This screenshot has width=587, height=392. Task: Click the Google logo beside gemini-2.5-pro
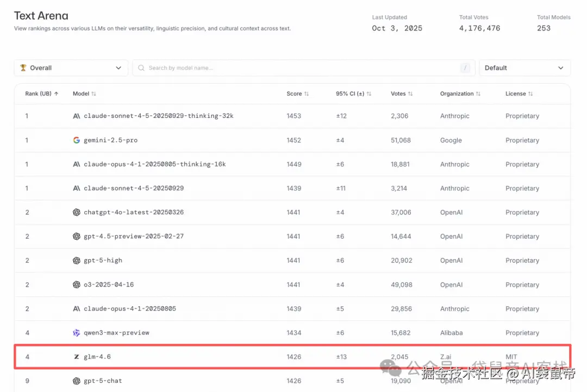(77, 140)
